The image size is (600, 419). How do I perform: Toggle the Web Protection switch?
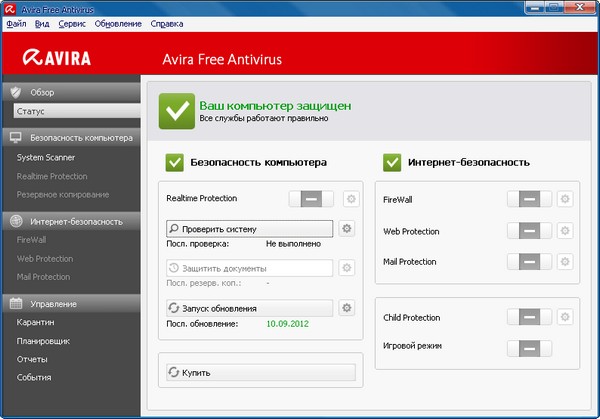pyautogui.click(x=529, y=231)
